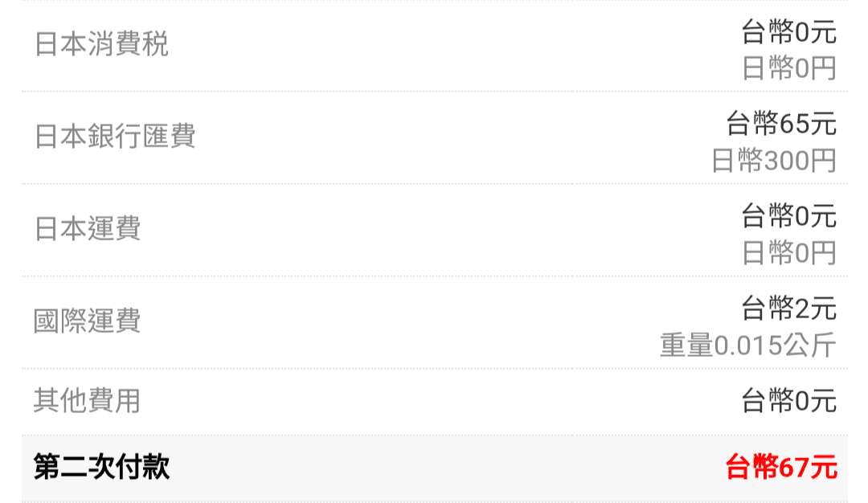Tap 日幣0円 under 日本運費
Viewport: 868px width, 503px height.
click(x=788, y=253)
